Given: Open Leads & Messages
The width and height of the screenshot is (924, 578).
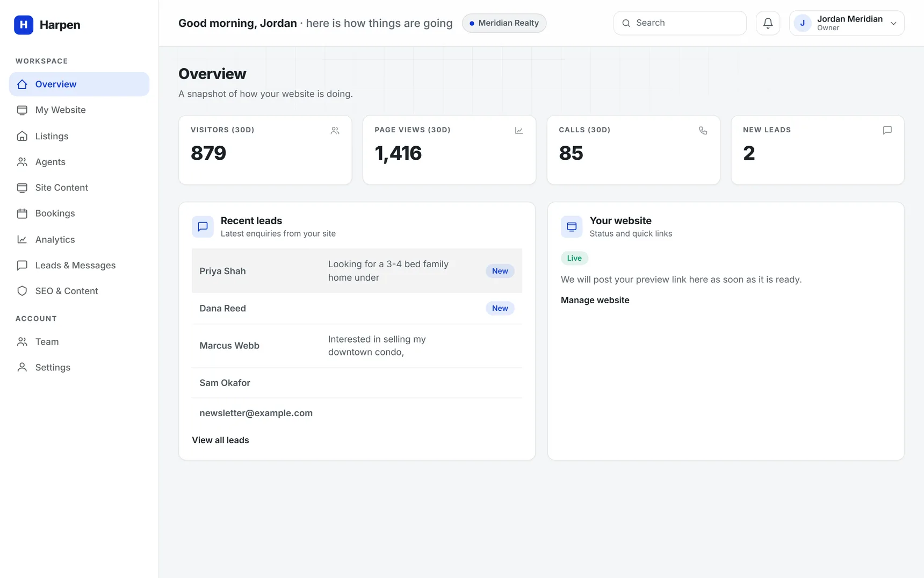Looking at the screenshot, I should (x=79, y=265).
